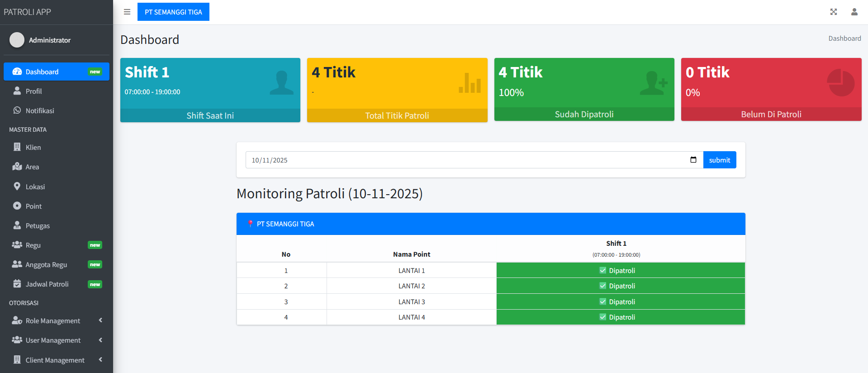
Task: Click the Dipatroli checkbox for LANTAI 2
Action: pos(602,286)
